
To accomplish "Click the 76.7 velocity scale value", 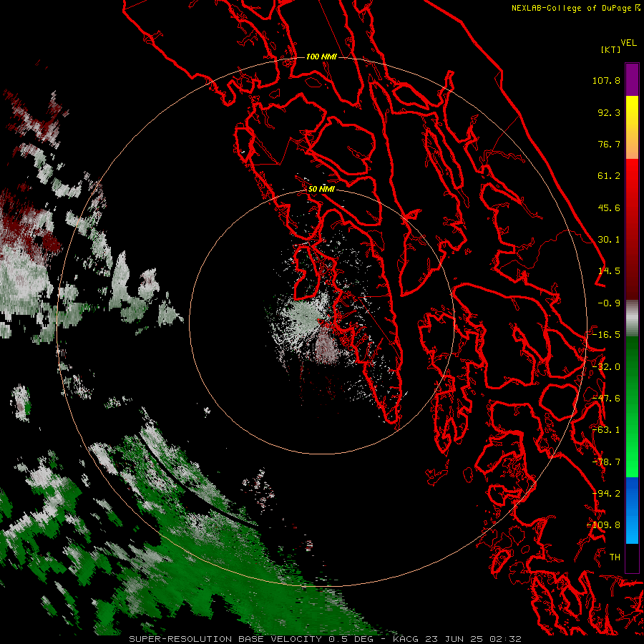I will coord(609,144).
